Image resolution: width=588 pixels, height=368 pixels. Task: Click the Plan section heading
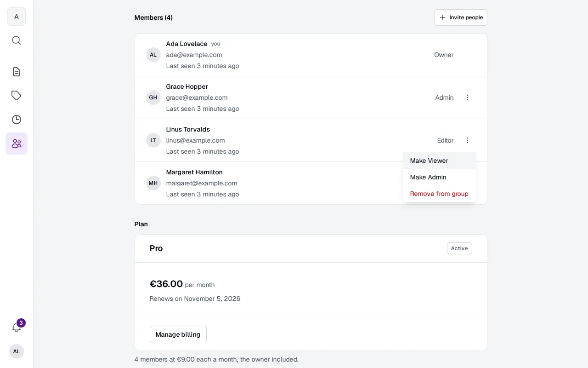coord(141,224)
